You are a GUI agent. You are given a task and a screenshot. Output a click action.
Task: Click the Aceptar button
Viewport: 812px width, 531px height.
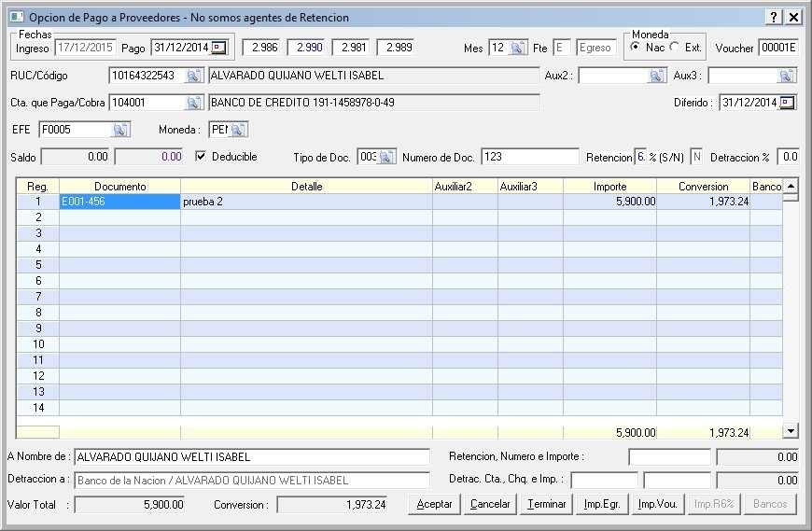(x=435, y=504)
